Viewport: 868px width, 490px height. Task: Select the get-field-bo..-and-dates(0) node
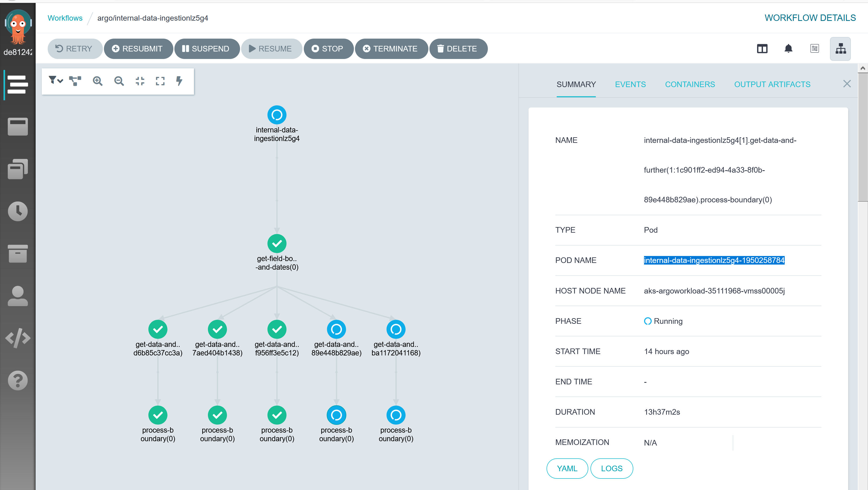click(x=277, y=243)
